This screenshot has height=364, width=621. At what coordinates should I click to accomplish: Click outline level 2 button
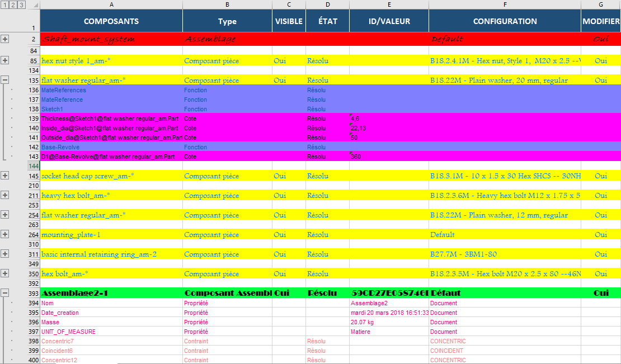13,5
